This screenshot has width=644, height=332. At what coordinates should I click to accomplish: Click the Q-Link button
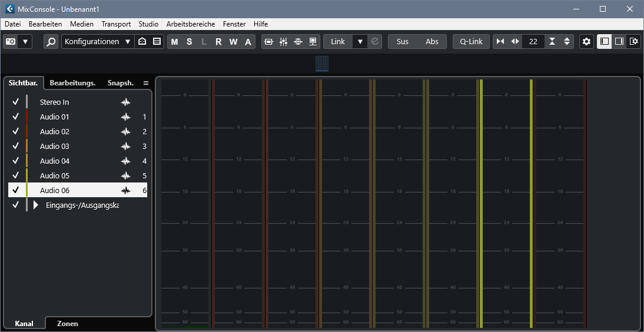(x=471, y=42)
